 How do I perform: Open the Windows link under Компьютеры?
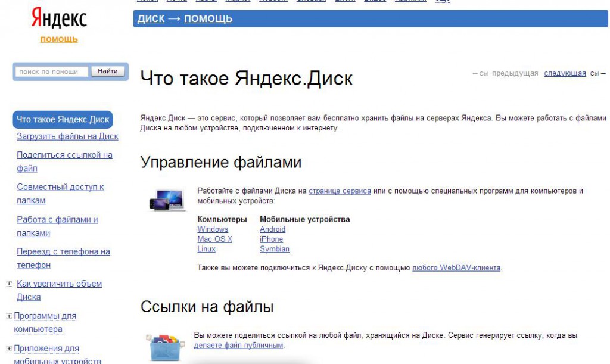pos(213,229)
